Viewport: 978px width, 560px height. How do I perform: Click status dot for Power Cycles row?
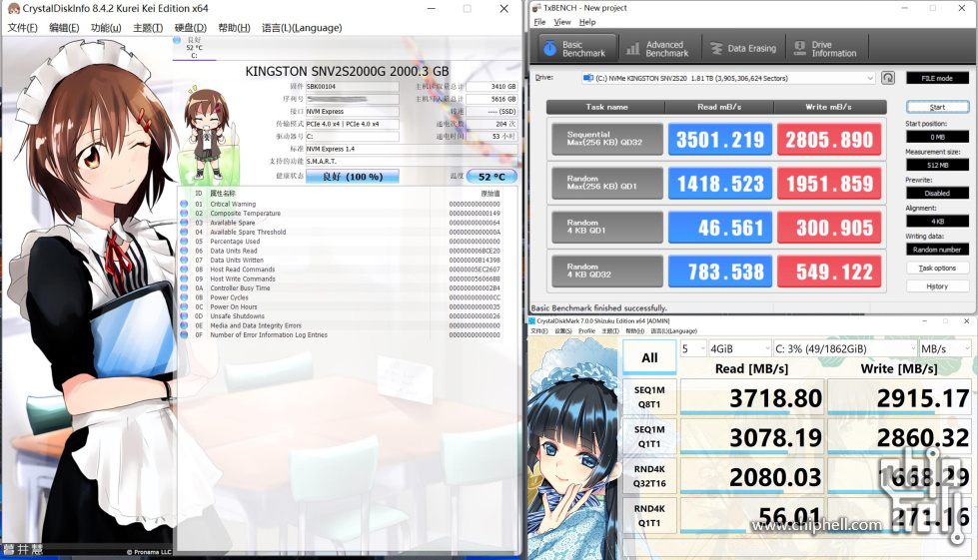[x=184, y=297]
